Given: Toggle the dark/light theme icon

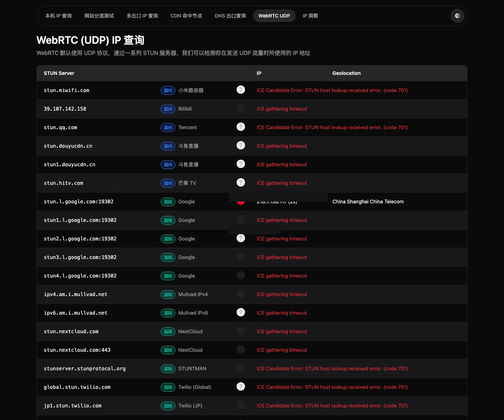Looking at the screenshot, I should pyautogui.click(x=457, y=16).
